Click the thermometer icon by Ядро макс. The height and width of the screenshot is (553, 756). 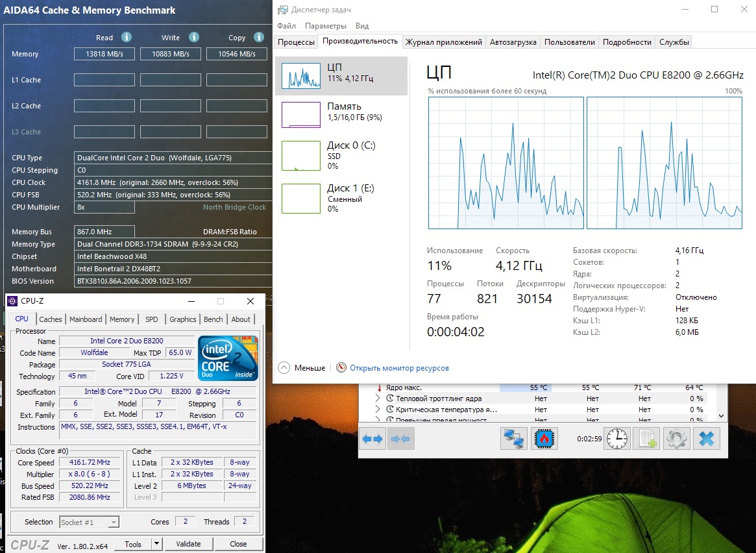point(380,387)
